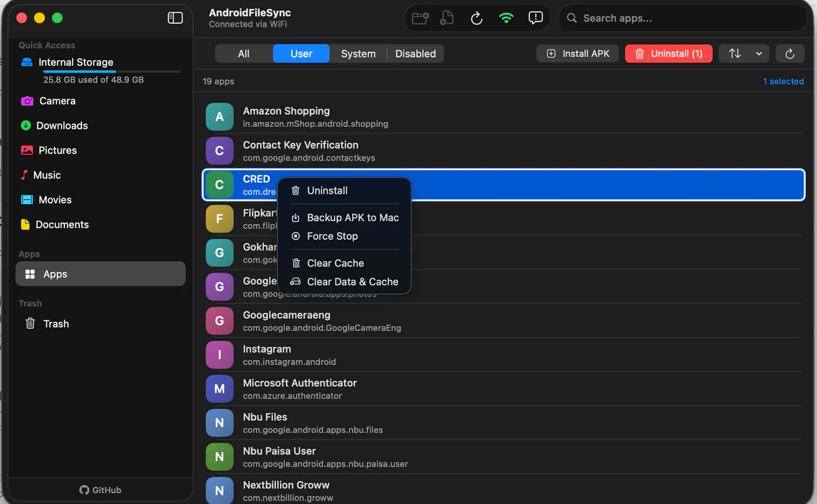Select the Instagram app row
817x504 pixels.
[503, 355]
